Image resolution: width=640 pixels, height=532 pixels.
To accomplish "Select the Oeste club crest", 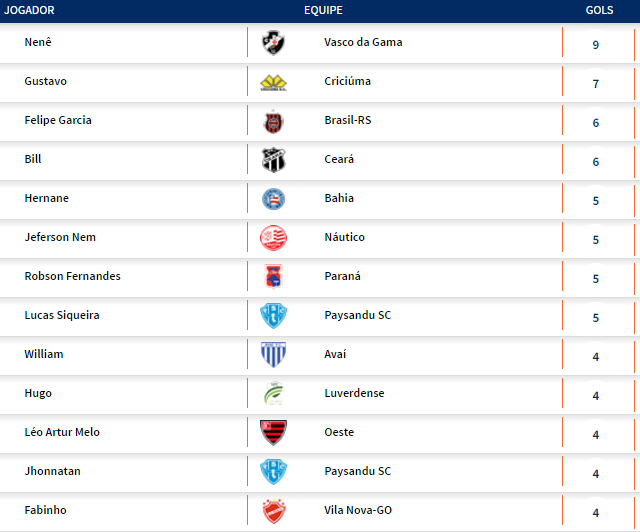I will 273,433.
